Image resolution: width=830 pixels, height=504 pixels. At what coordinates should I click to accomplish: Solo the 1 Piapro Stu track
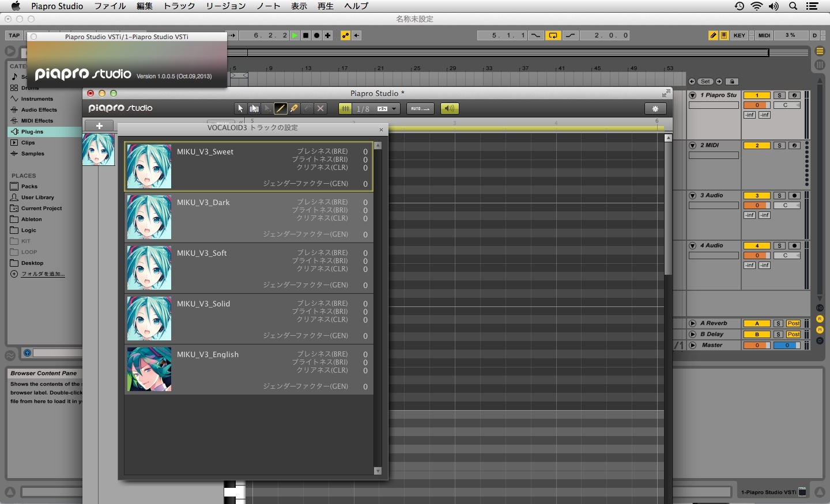tap(779, 96)
